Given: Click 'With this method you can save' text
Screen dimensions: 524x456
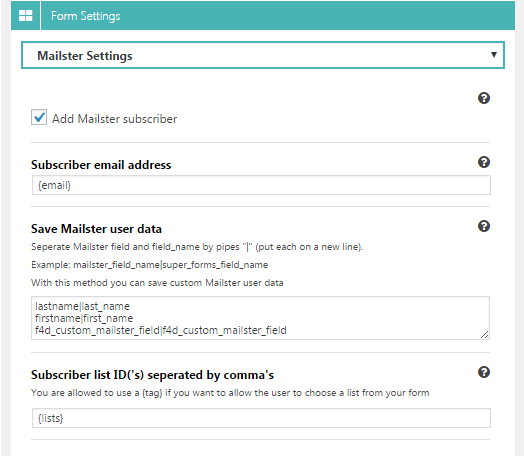Looking at the screenshot, I should 157,283.
